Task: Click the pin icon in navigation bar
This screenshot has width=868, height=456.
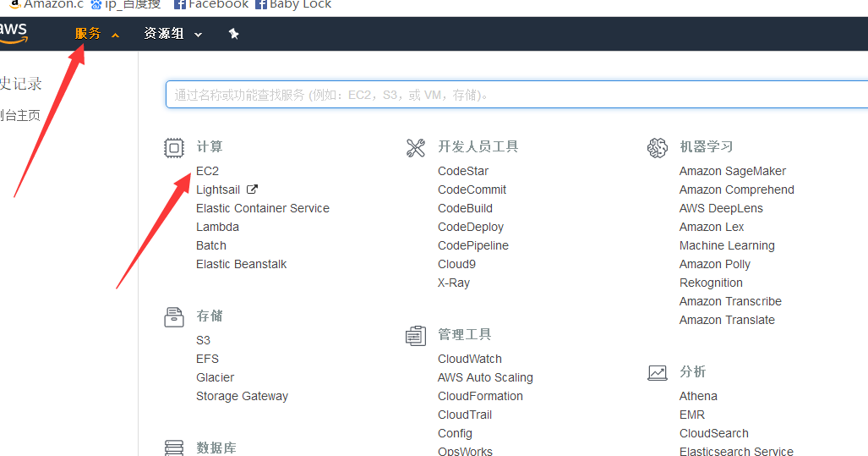Action: coord(234,34)
